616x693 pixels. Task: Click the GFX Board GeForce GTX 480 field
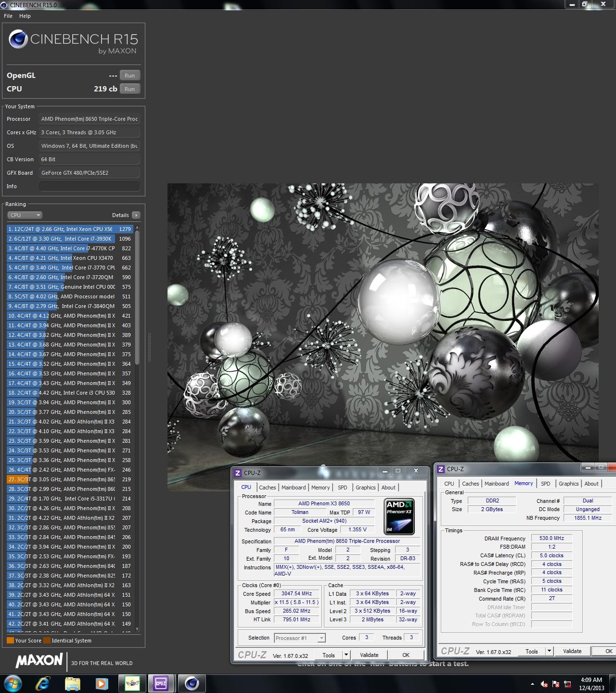tap(90, 173)
